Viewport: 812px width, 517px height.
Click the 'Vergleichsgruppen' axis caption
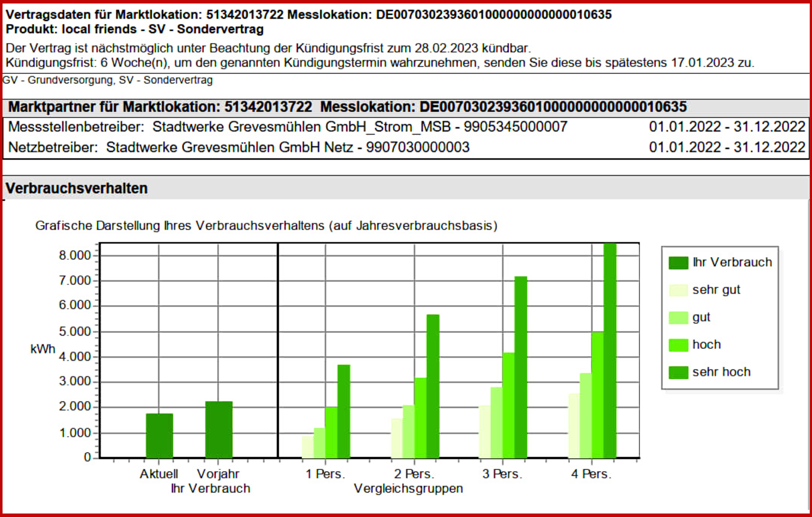pos(408,488)
